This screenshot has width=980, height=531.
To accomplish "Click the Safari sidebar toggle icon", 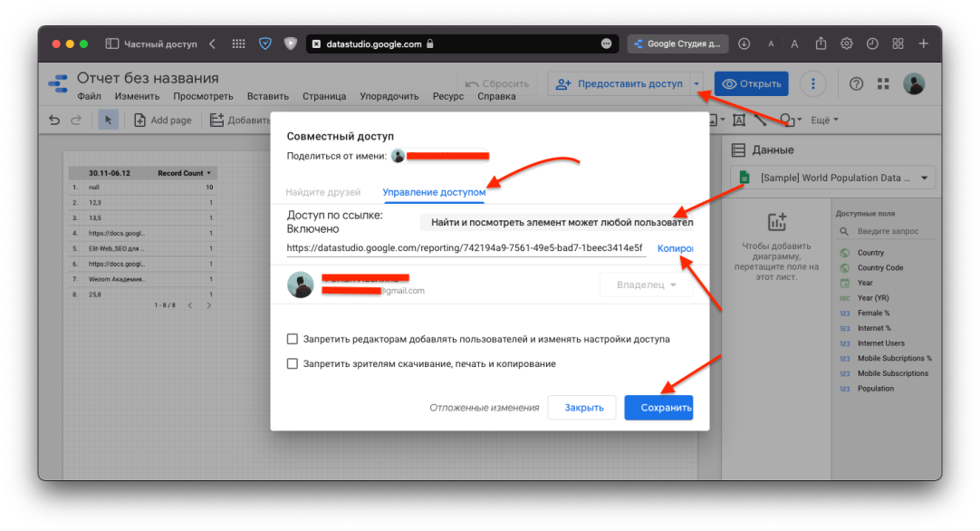I will click(x=112, y=43).
